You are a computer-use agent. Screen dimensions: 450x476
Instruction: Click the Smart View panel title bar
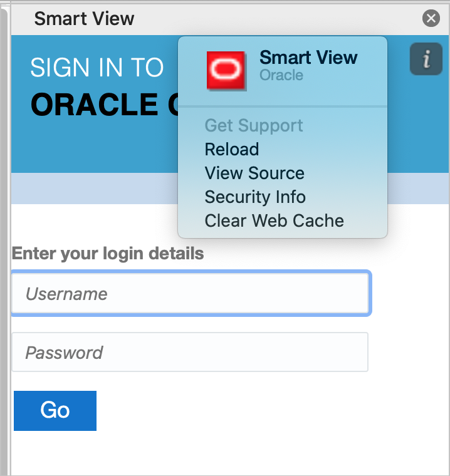(84, 19)
